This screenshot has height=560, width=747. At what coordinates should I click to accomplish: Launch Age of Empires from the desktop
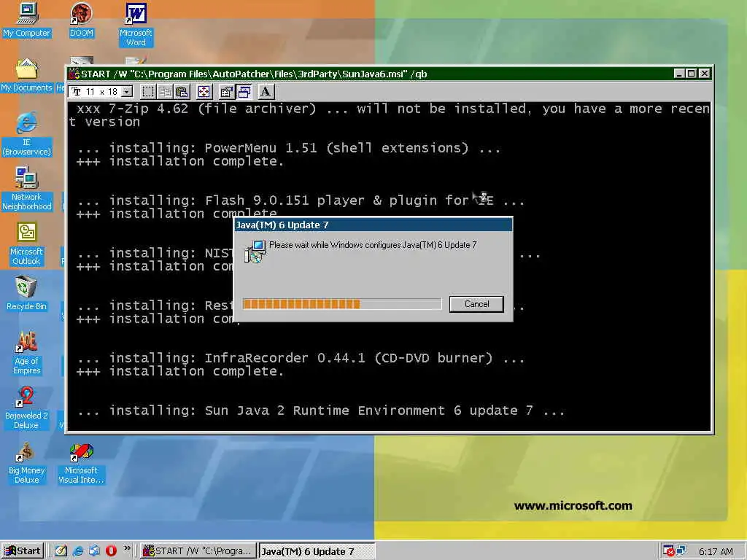point(27,354)
